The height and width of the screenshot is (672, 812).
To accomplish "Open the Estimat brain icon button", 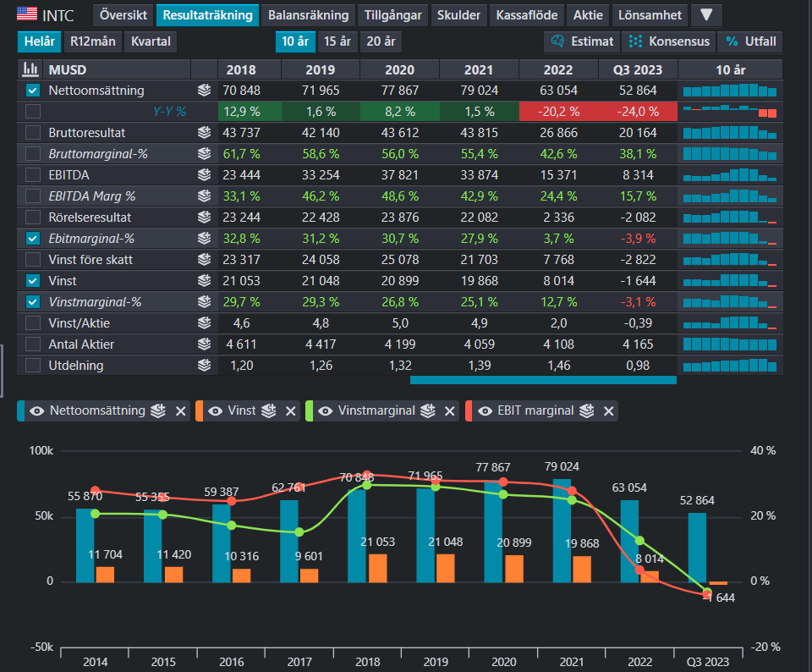I will point(557,41).
